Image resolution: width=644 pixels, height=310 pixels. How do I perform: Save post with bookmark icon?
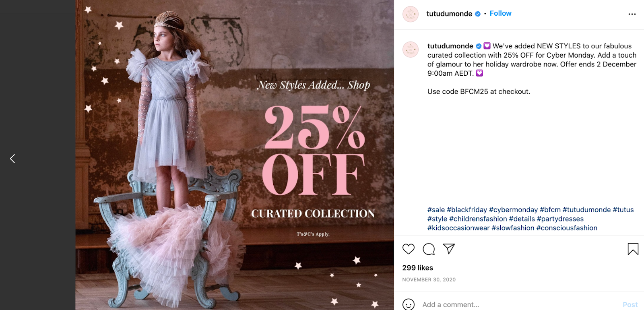[x=633, y=249]
